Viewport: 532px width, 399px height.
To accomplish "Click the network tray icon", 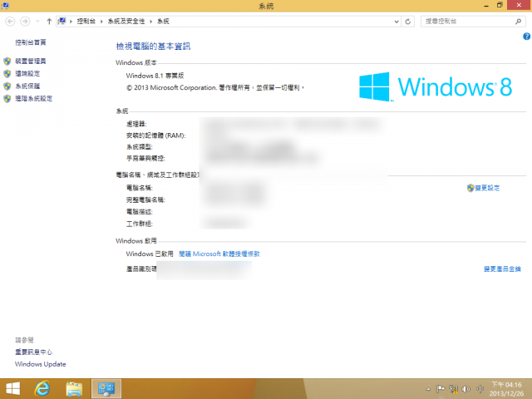I will click(453, 389).
